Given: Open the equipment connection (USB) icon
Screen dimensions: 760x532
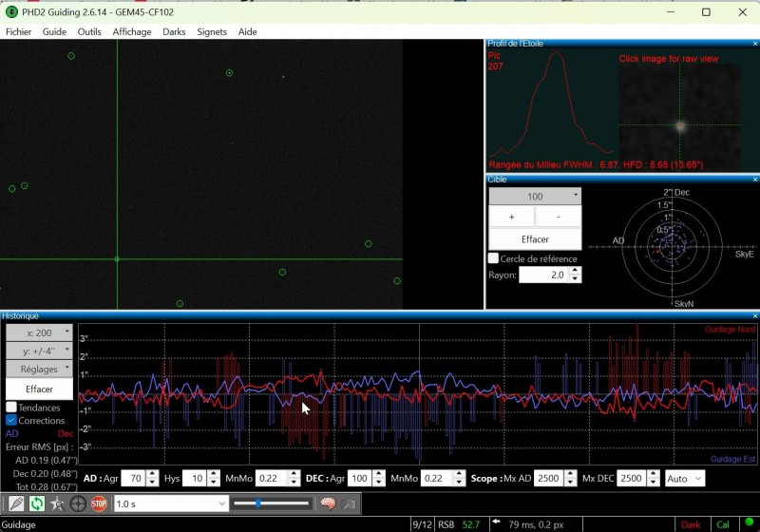Looking at the screenshot, I should tap(16, 503).
